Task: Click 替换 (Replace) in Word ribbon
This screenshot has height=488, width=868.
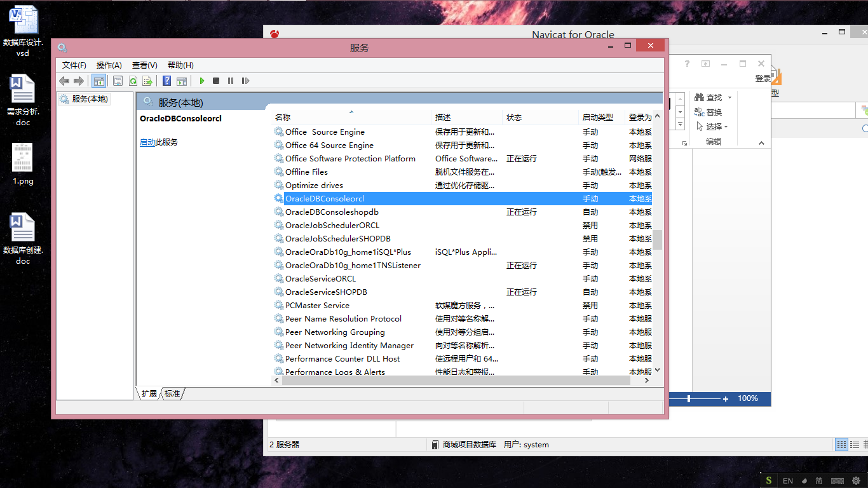Action: click(709, 112)
